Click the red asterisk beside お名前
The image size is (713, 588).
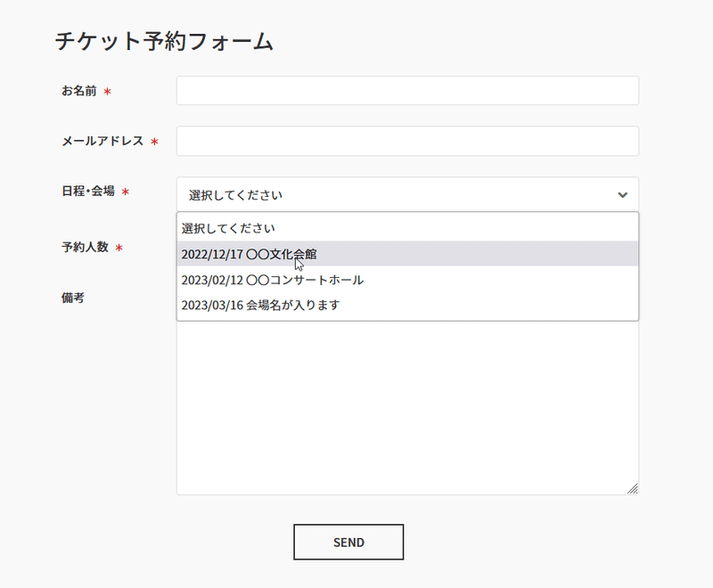107,92
